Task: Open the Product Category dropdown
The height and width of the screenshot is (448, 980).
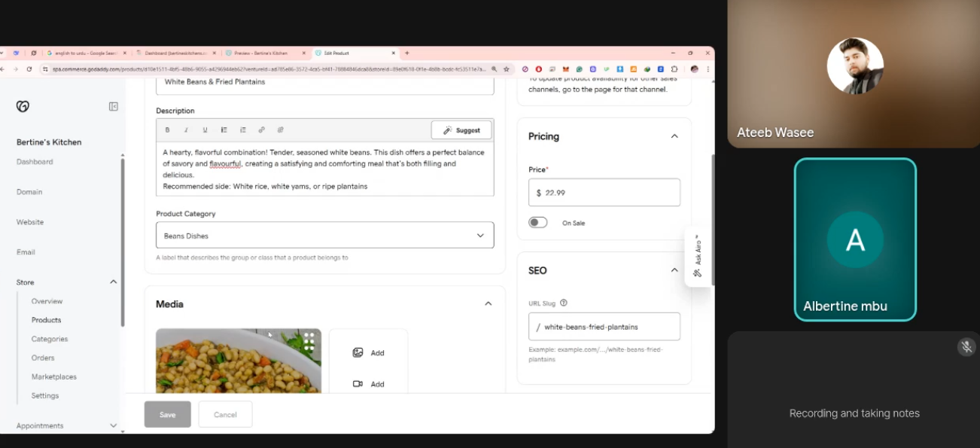Action: [324, 235]
